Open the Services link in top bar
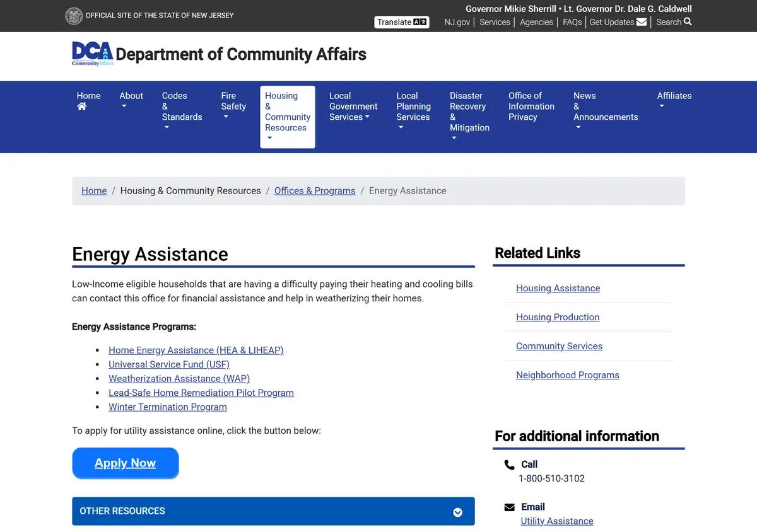The width and height of the screenshot is (757, 532). tap(495, 22)
